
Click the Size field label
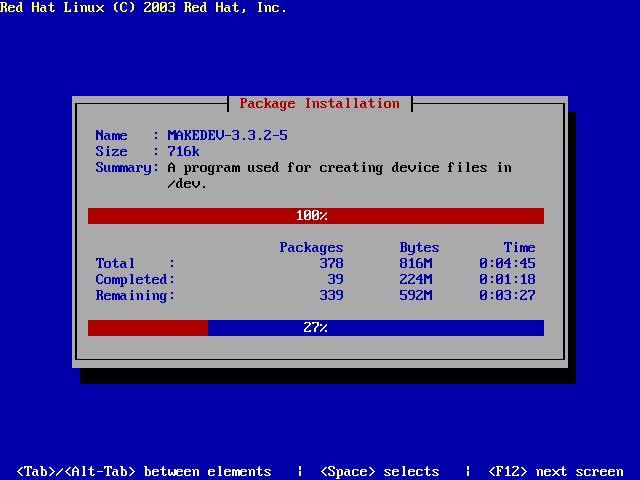[111, 151]
